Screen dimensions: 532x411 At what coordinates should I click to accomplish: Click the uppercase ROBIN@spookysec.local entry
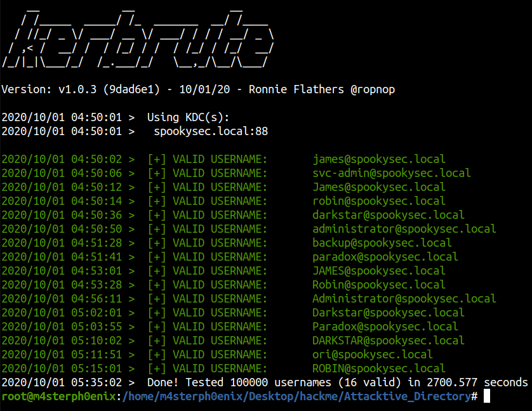(378, 369)
